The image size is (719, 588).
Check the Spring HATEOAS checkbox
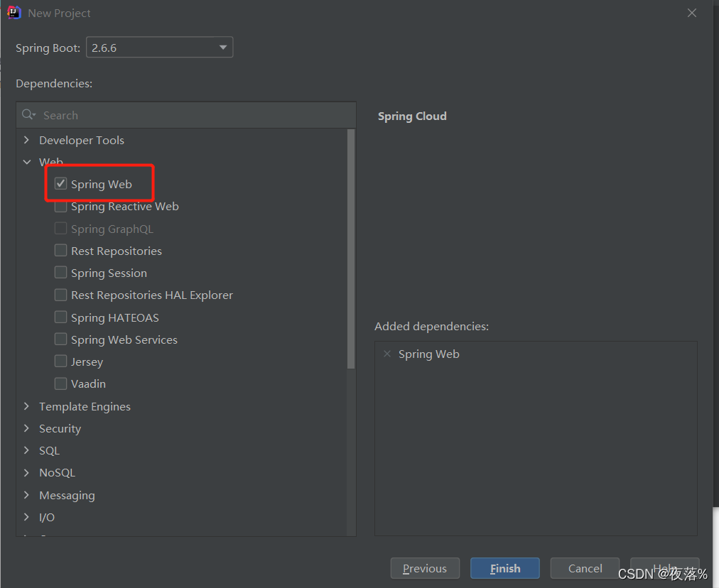(x=60, y=317)
